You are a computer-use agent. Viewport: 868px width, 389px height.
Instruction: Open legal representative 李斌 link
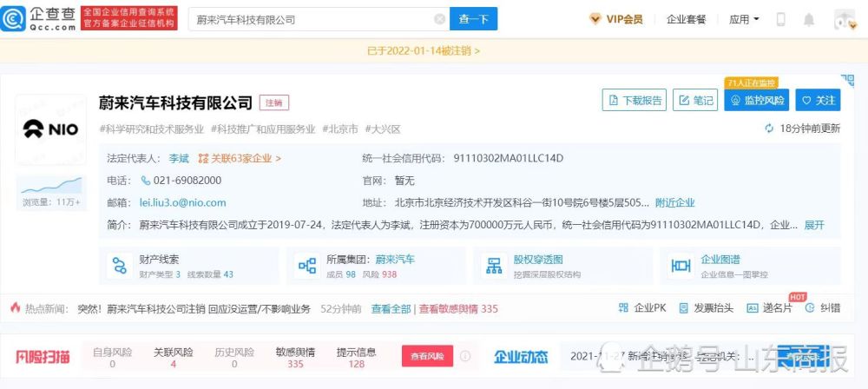[179, 159]
